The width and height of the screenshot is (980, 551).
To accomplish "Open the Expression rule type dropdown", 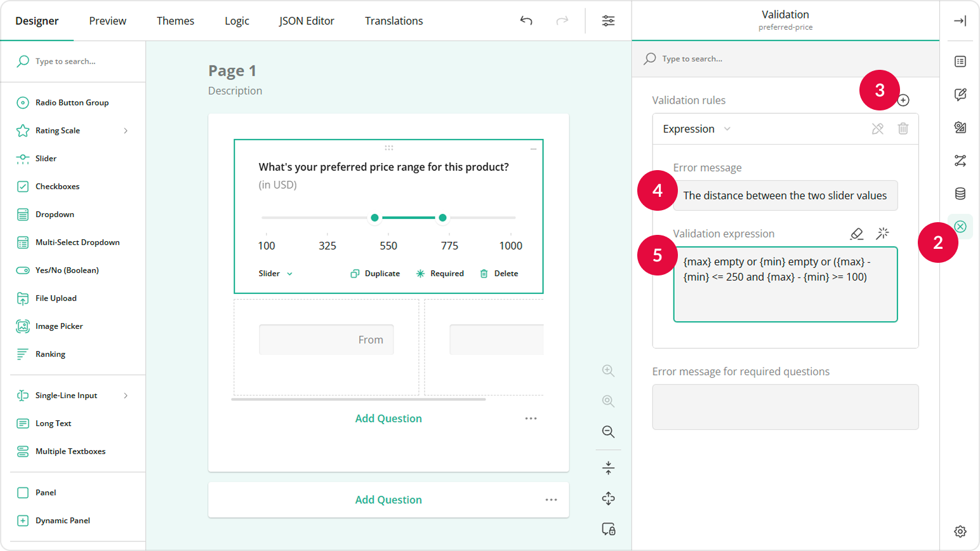I will tap(696, 129).
